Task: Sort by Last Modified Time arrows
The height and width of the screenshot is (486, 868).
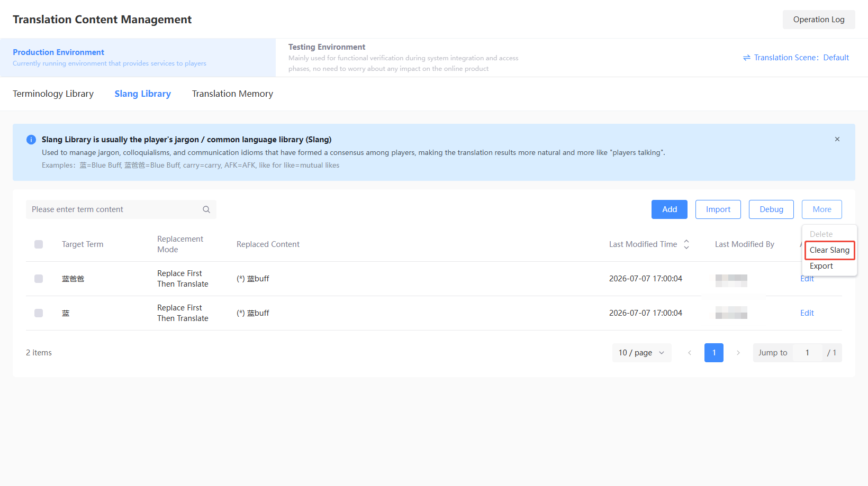Action: point(686,244)
